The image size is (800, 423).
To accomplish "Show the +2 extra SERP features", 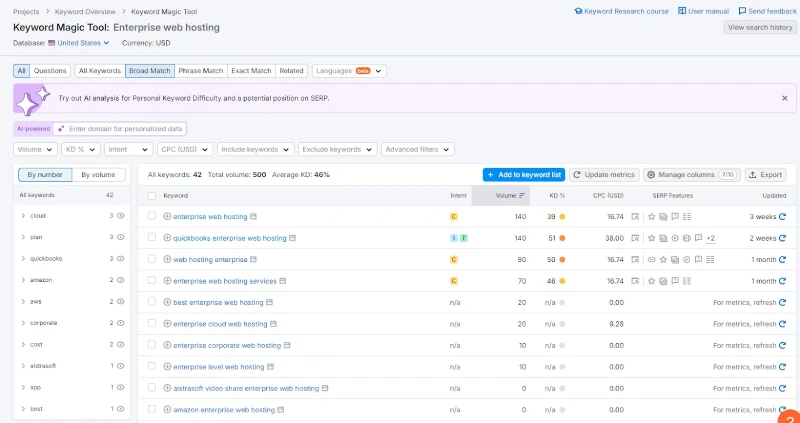I will (x=710, y=238).
